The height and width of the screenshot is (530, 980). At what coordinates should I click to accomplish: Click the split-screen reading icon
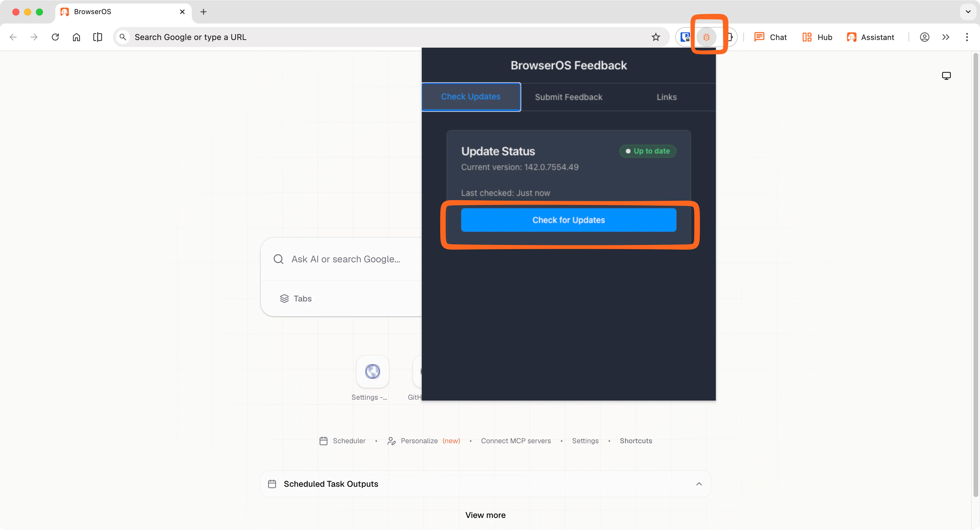click(x=97, y=37)
